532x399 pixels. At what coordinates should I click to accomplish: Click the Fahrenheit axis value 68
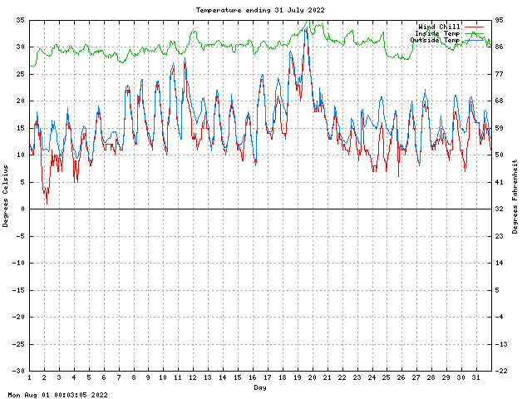point(499,101)
